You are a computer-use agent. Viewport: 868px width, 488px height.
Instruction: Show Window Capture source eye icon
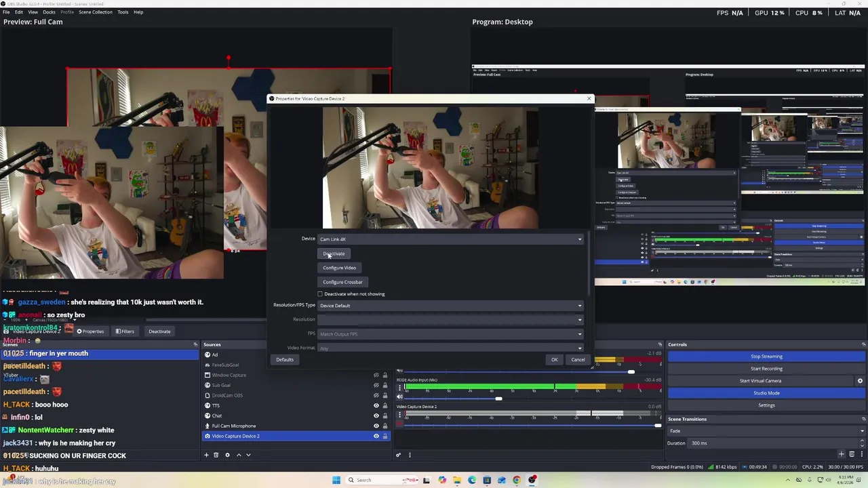pos(376,375)
